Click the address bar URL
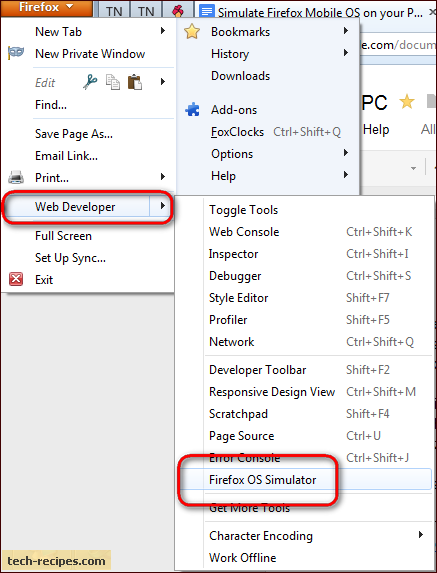 pyautogui.click(x=398, y=45)
